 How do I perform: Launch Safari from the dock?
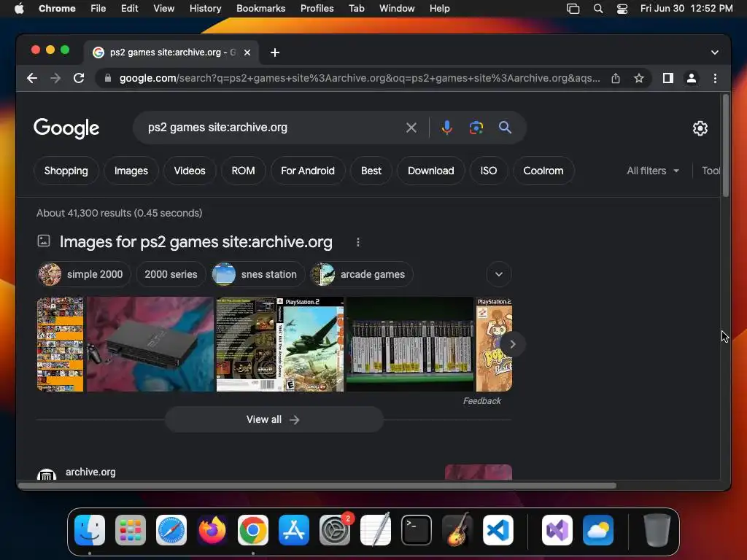[171, 530]
